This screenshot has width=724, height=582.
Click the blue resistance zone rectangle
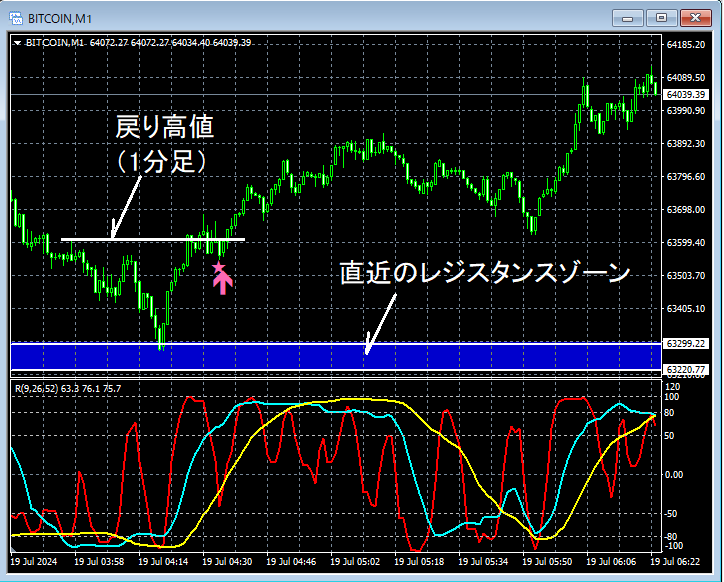point(336,357)
